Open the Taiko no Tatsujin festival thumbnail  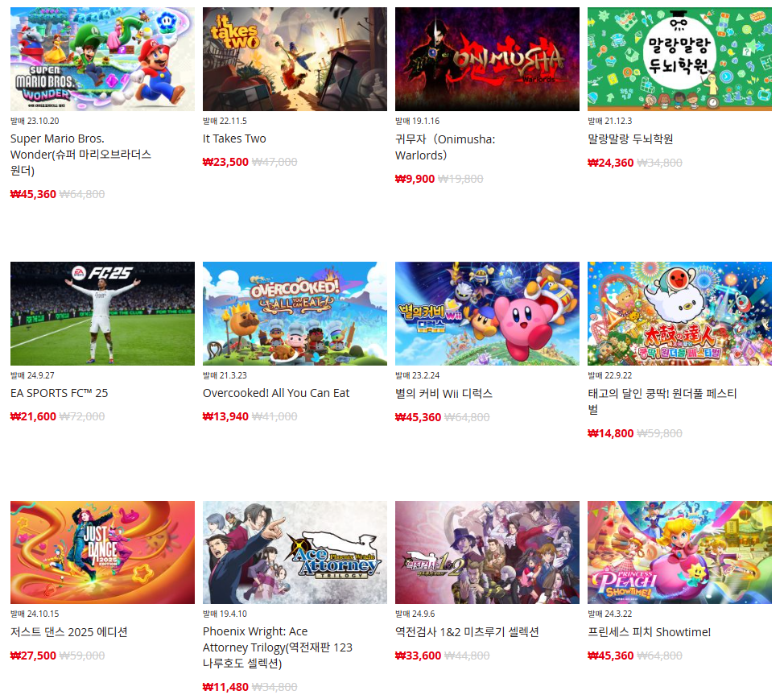point(679,313)
